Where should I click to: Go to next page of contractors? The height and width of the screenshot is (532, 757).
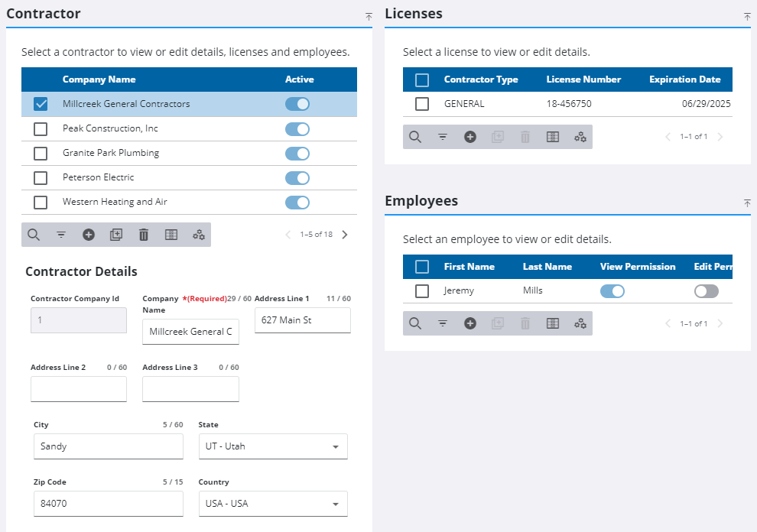pos(345,235)
